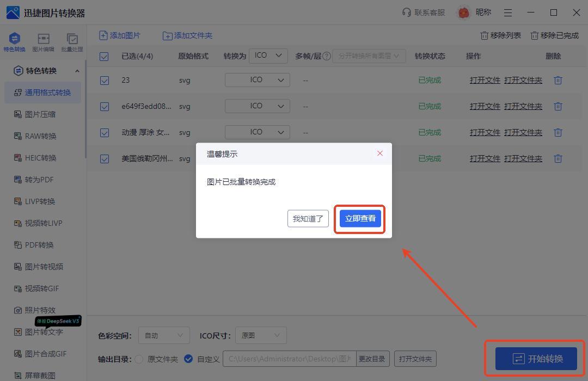Viewport: 588px width, 381px height.
Task: Open the hamburger menu in title bar
Action: tap(507, 13)
